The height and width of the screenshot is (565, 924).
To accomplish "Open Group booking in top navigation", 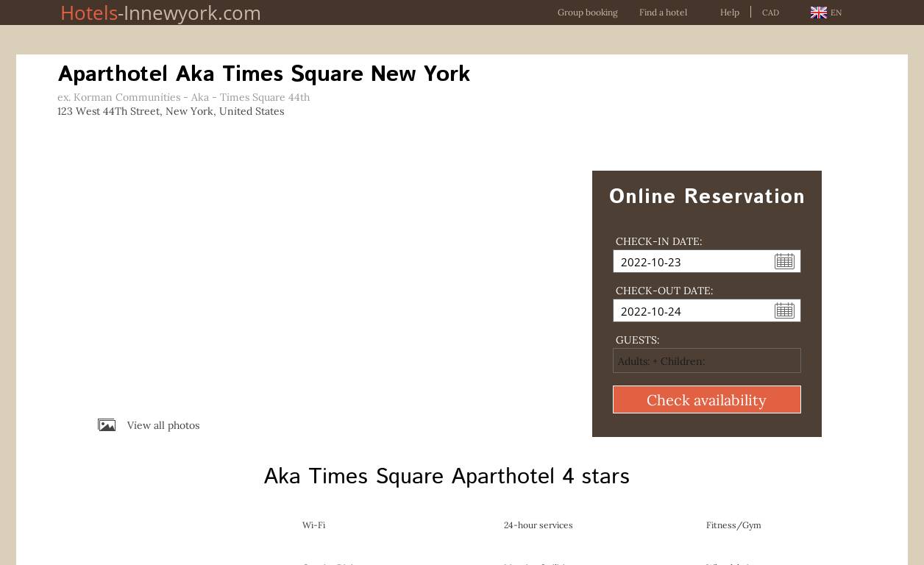I will (x=587, y=13).
